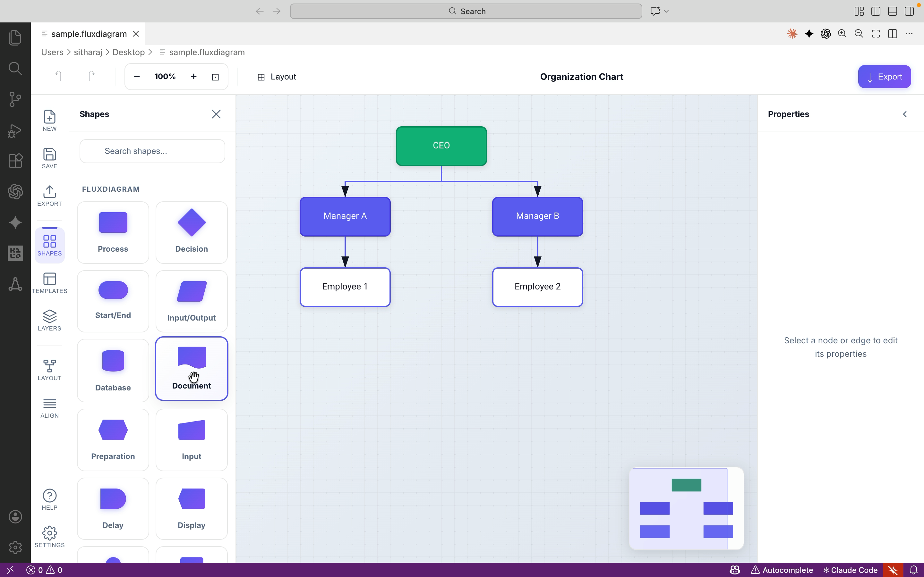The image size is (924, 577).
Task: Collapse the Properties panel chevron
Action: click(x=904, y=114)
